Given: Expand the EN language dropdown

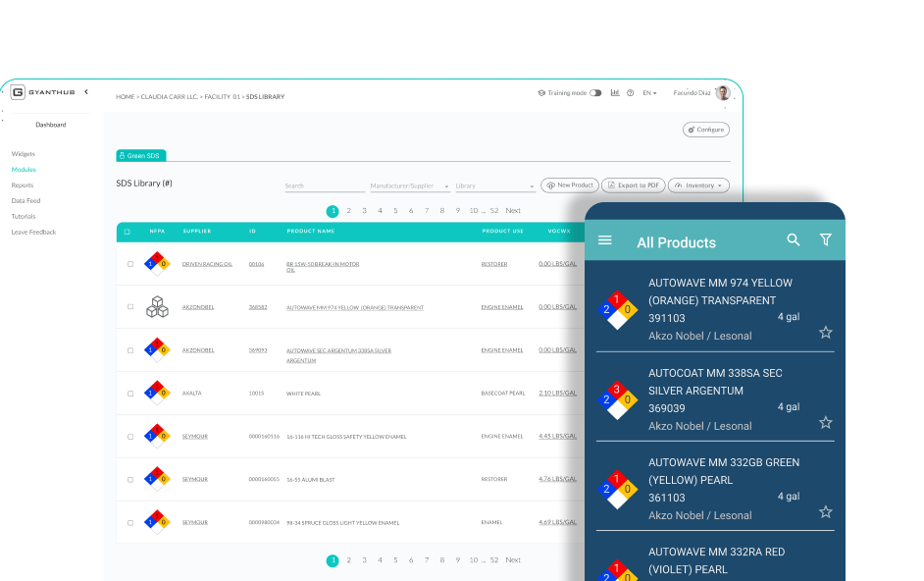Looking at the screenshot, I should click(648, 91).
